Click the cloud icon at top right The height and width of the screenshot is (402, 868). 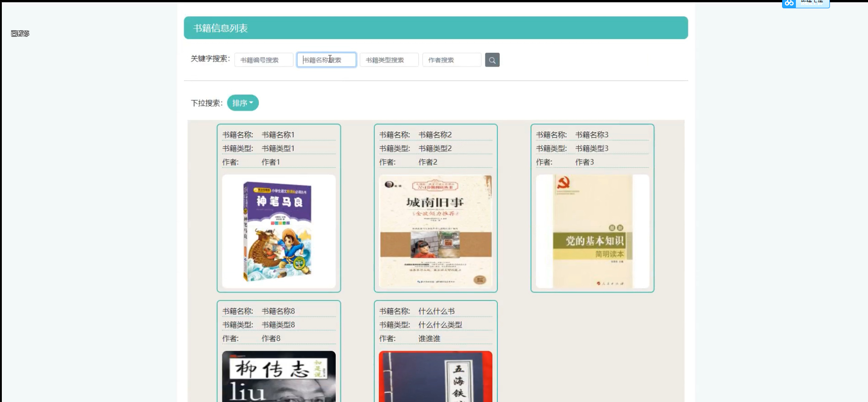tap(789, 3)
